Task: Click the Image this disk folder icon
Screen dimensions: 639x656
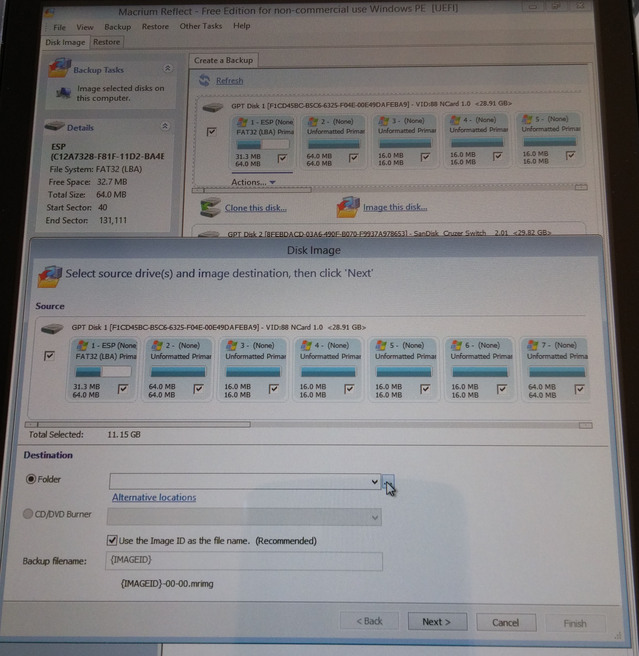Action: (348, 207)
